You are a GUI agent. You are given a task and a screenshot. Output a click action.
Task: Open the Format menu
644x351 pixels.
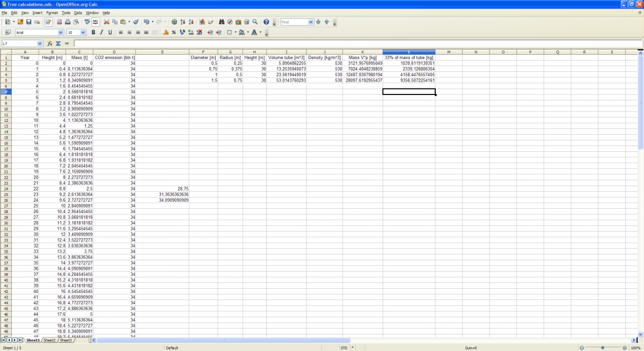[52, 12]
